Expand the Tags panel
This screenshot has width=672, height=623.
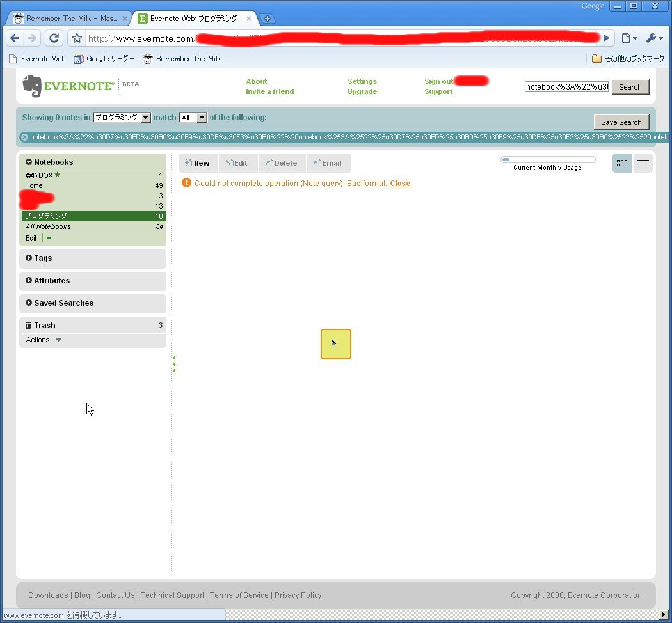[29, 258]
